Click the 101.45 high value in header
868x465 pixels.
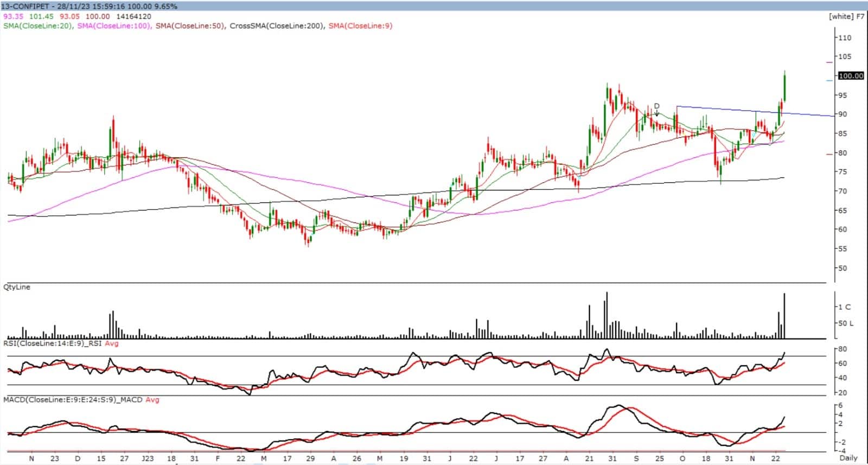(41, 16)
